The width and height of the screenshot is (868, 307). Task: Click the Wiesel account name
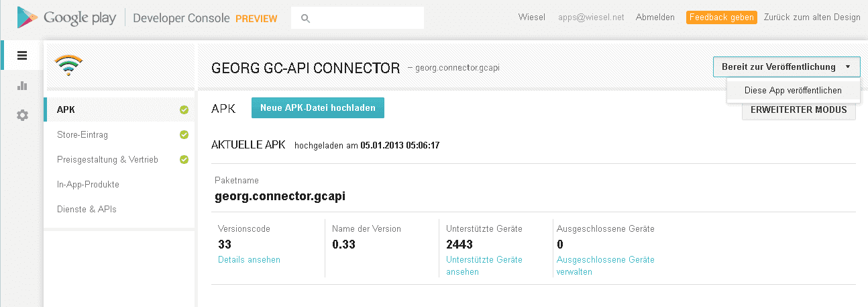coord(532,17)
